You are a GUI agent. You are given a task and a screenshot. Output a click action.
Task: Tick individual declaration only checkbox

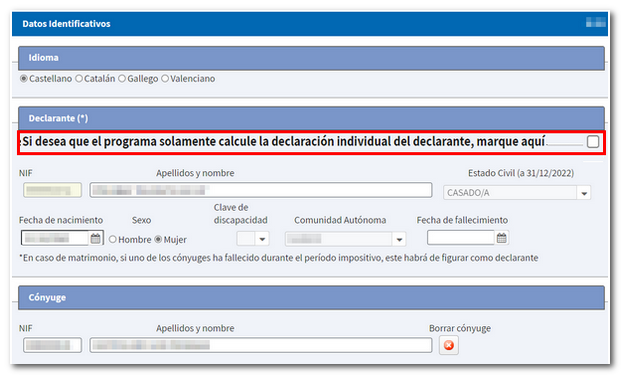593,141
